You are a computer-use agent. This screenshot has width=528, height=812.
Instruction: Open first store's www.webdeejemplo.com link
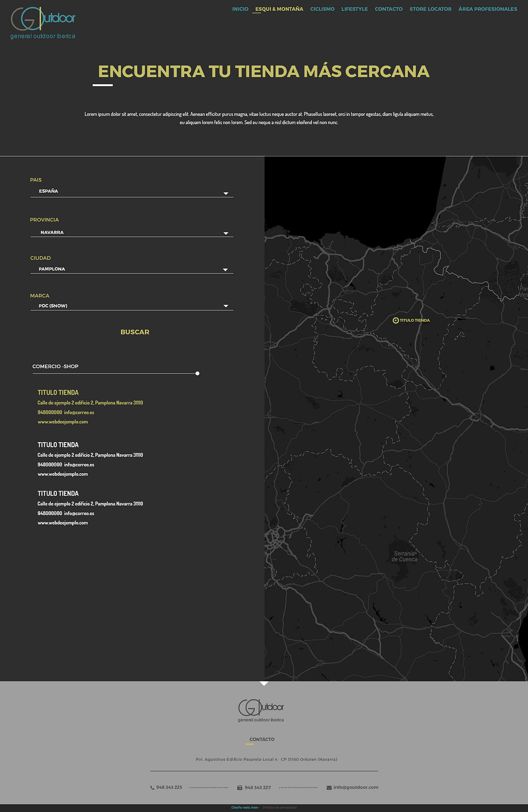point(63,422)
